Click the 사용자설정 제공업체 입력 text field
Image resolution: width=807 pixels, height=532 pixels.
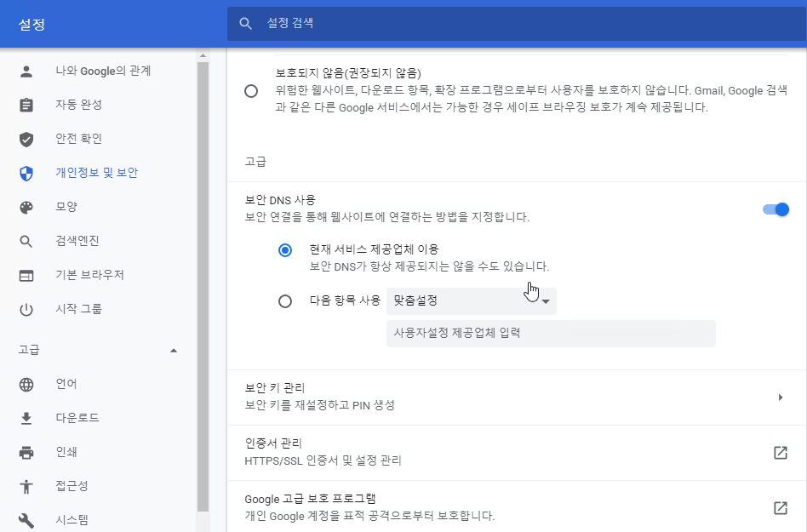coord(551,334)
